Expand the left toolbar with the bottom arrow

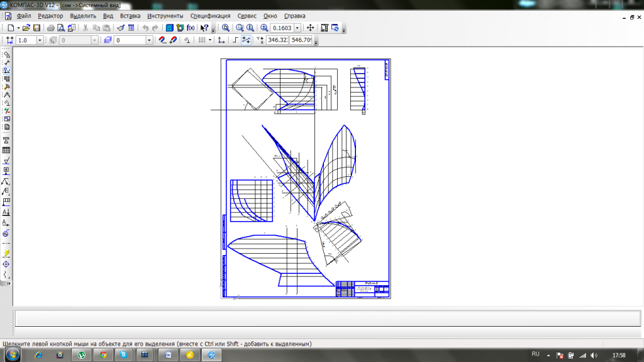click(8, 283)
